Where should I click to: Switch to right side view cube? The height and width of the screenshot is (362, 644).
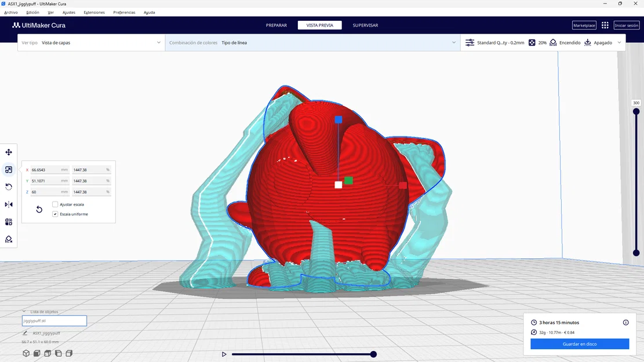click(x=69, y=353)
